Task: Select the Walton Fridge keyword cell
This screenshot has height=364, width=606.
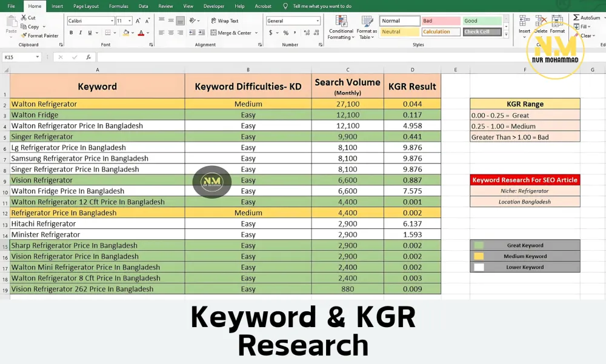Action: pos(98,114)
